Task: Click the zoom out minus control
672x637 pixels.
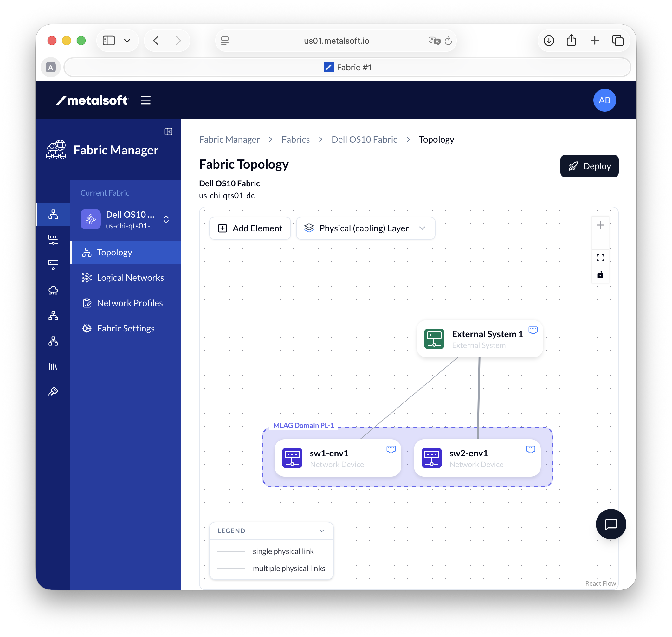Action: coord(600,241)
